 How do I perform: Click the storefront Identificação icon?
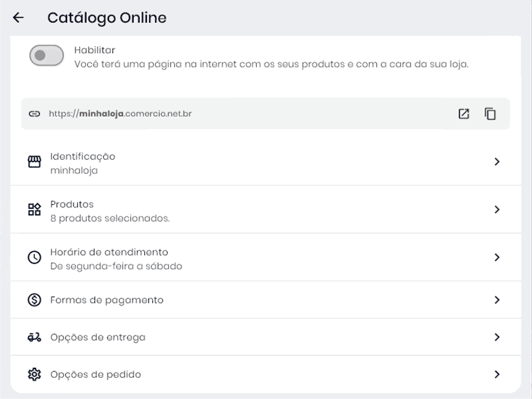[x=35, y=162]
